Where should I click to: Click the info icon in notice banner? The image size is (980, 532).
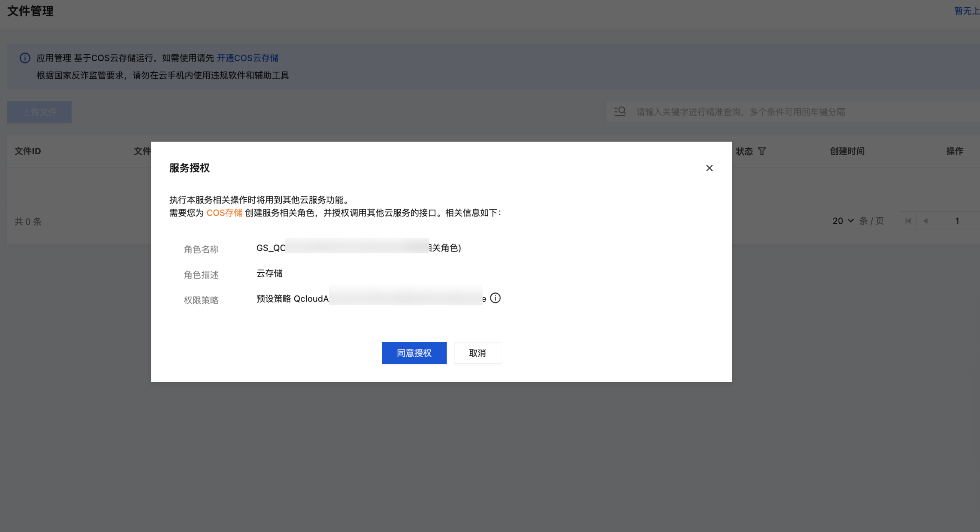point(25,58)
